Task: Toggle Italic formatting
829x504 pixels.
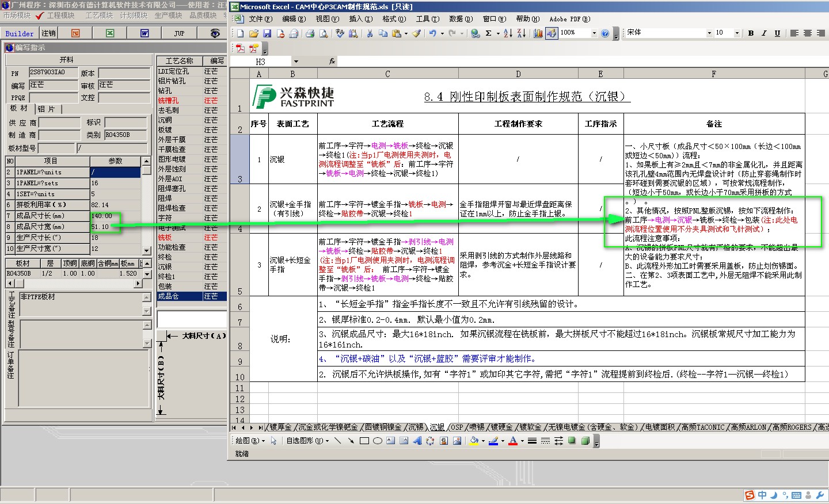Action: 764,33
